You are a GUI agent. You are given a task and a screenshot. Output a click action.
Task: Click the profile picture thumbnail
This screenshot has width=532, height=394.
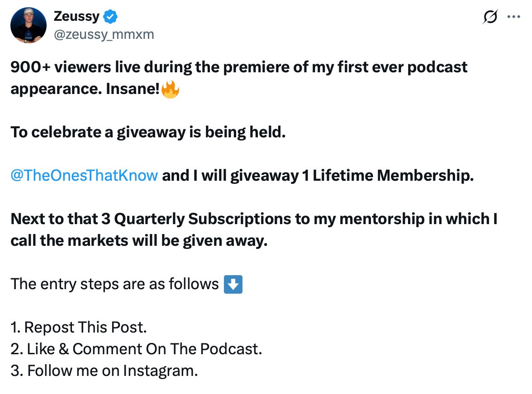tap(28, 25)
